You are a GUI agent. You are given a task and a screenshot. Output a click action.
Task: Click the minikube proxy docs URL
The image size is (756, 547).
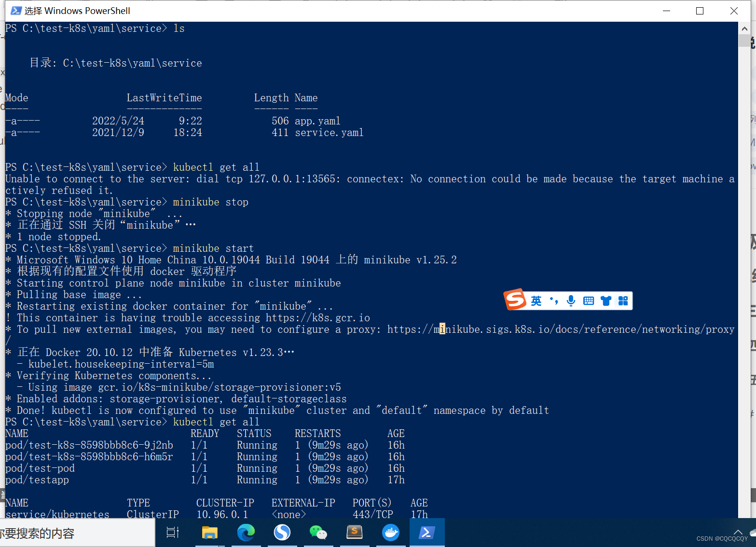tap(561, 329)
